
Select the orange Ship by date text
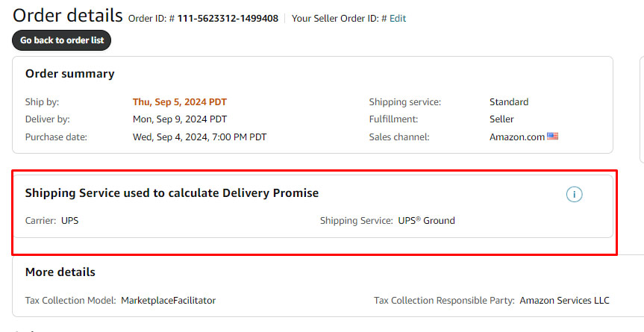point(180,101)
